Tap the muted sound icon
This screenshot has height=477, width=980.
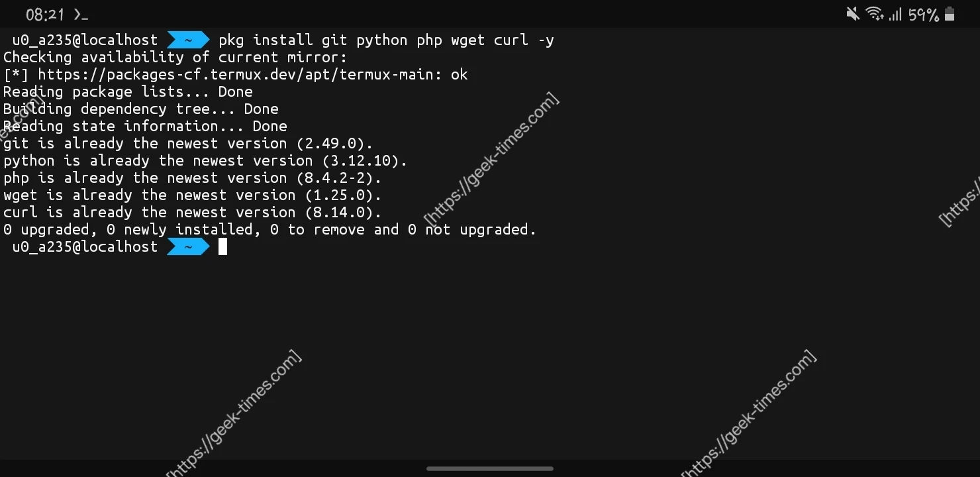coord(852,14)
